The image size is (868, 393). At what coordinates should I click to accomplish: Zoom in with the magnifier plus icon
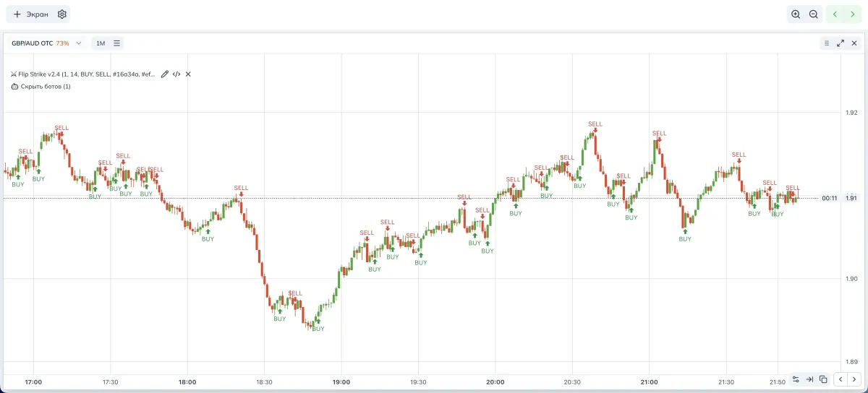point(796,14)
